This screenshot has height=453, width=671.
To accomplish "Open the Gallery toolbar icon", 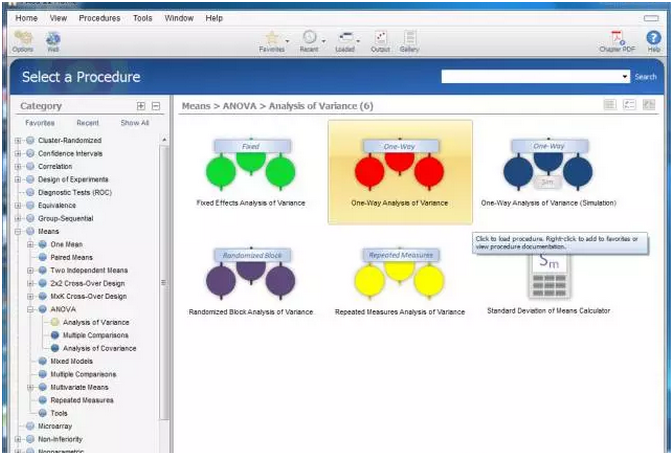I will point(409,38).
